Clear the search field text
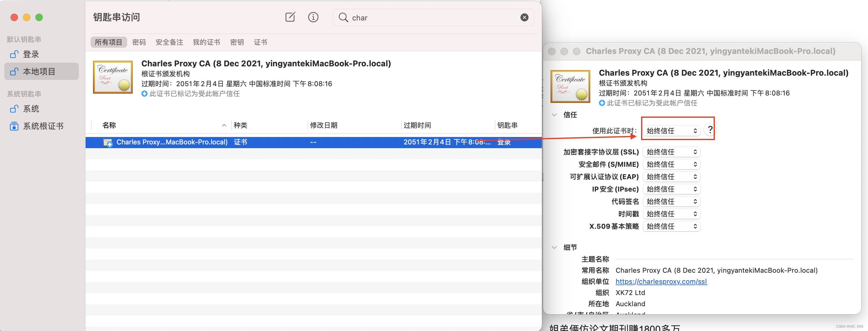 point(524,17)
